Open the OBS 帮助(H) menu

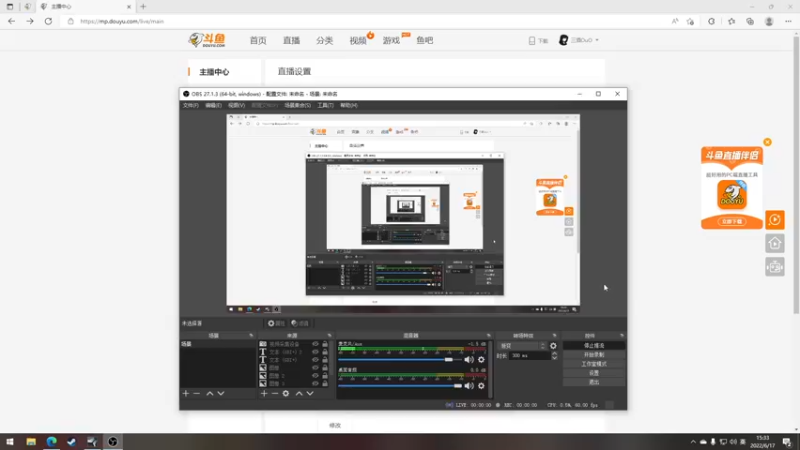click(348, 105)
